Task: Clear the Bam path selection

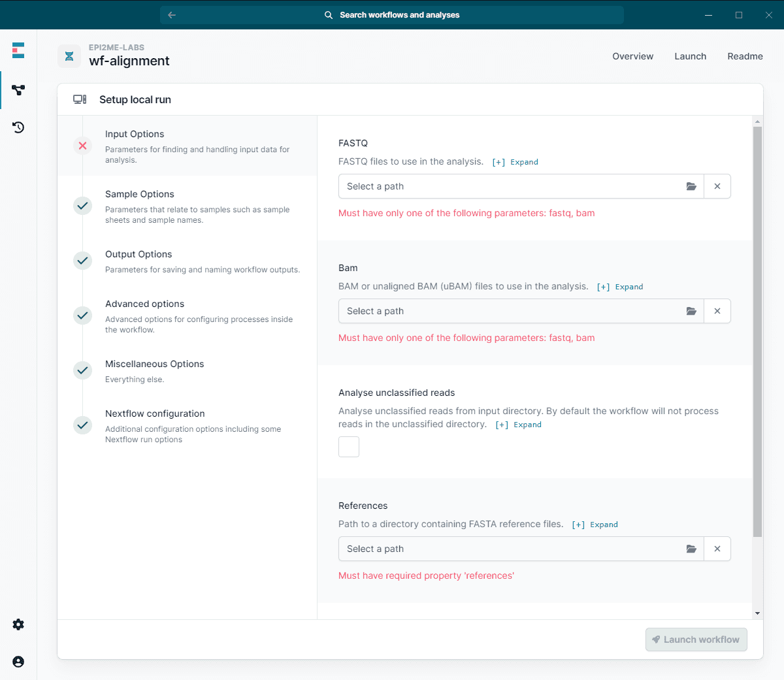Action: [x=717, y=311]
